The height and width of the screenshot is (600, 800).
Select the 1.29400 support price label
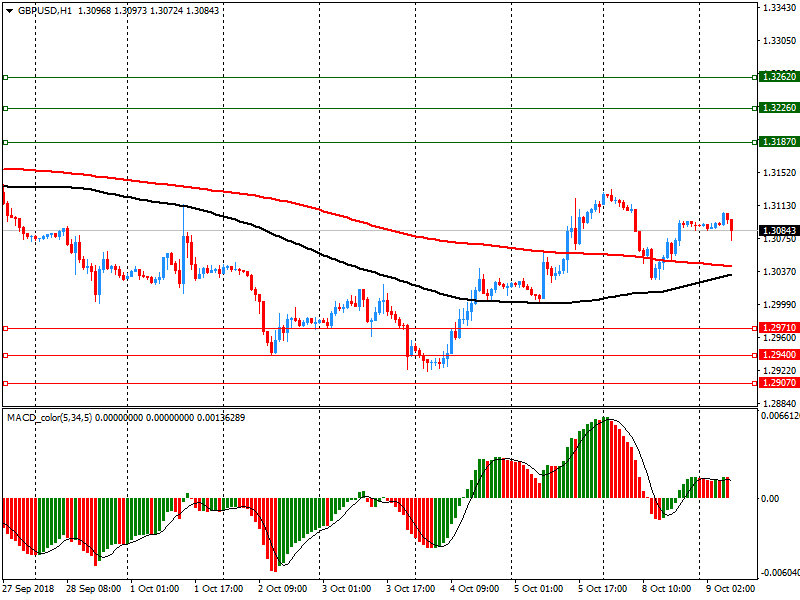[x=777, y=355]
